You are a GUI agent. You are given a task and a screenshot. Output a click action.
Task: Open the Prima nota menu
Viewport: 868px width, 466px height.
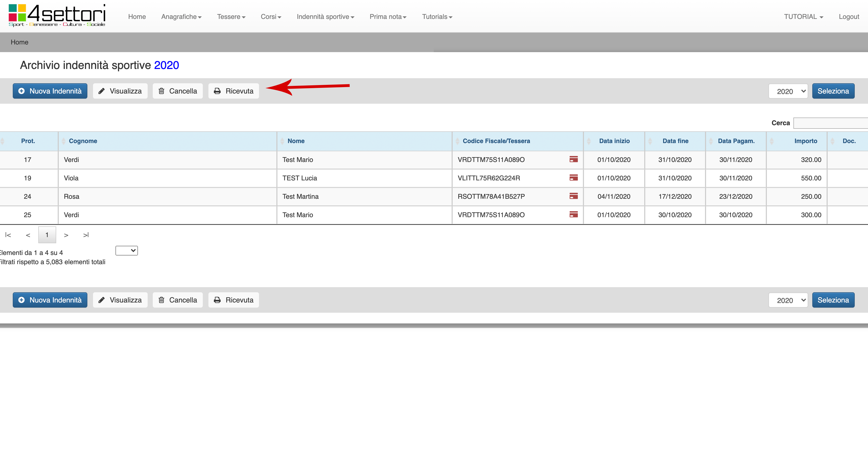point(388,17)
